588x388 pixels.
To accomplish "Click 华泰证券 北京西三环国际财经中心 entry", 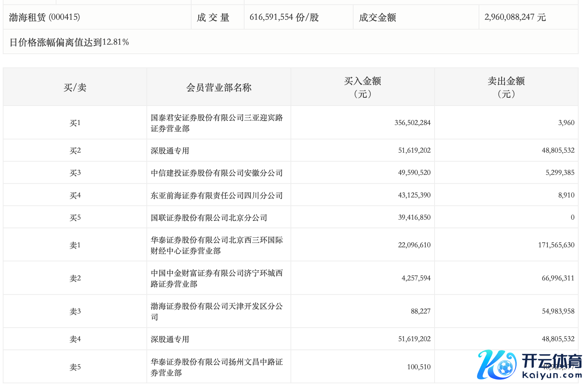I will pyautogui.click(x=217, y=245).
